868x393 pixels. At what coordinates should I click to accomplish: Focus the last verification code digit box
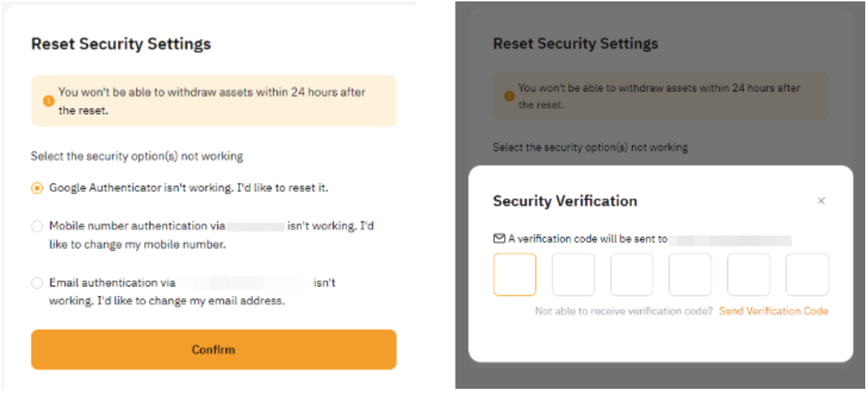(x=806, y=275)
